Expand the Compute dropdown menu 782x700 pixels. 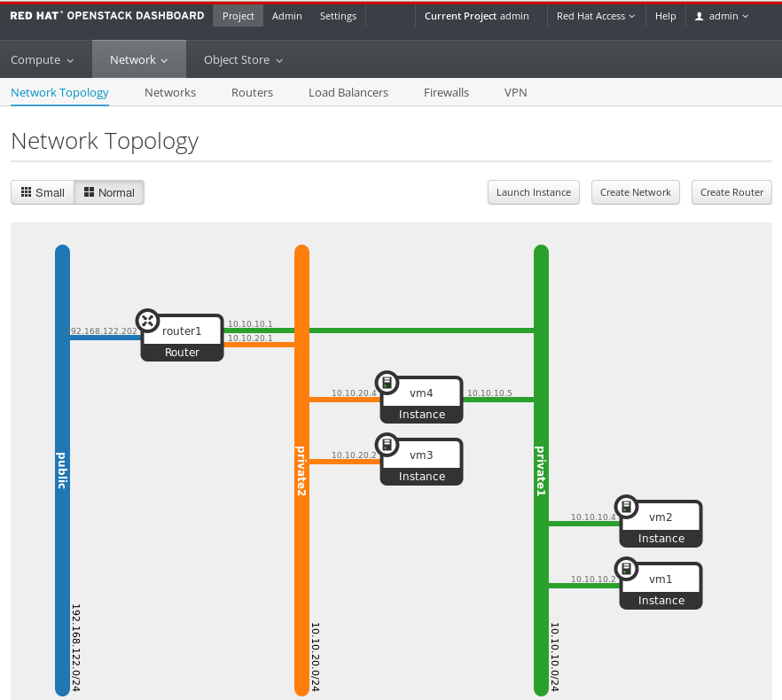coord(43,60)
